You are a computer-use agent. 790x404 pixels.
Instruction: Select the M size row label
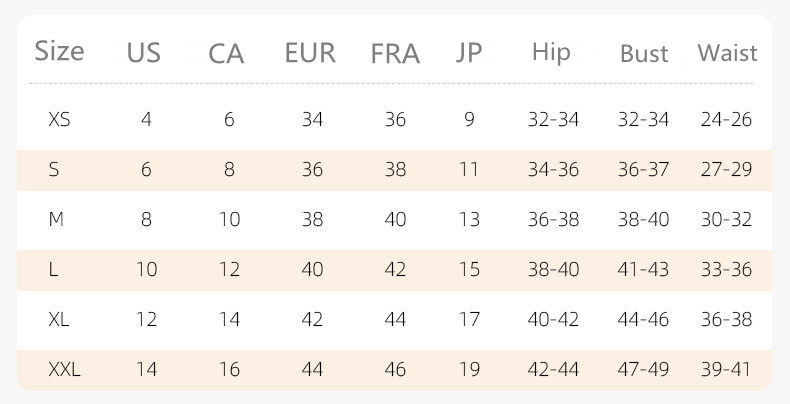point(56,220)
